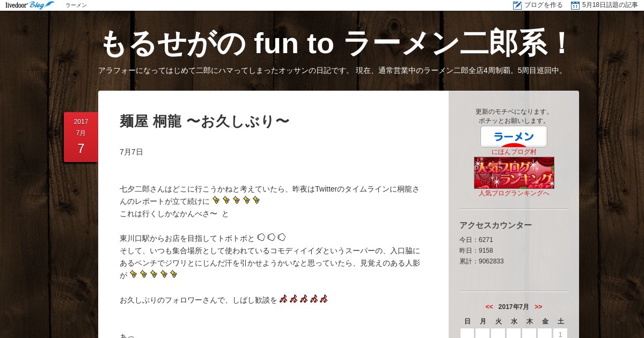
Task: Open the ブログを作る link
Action: coord(544,5)
